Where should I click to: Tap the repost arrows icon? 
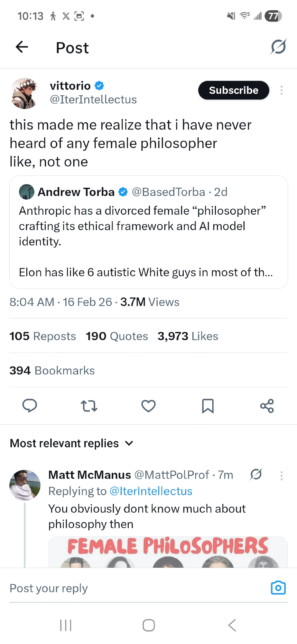[89, 406]
